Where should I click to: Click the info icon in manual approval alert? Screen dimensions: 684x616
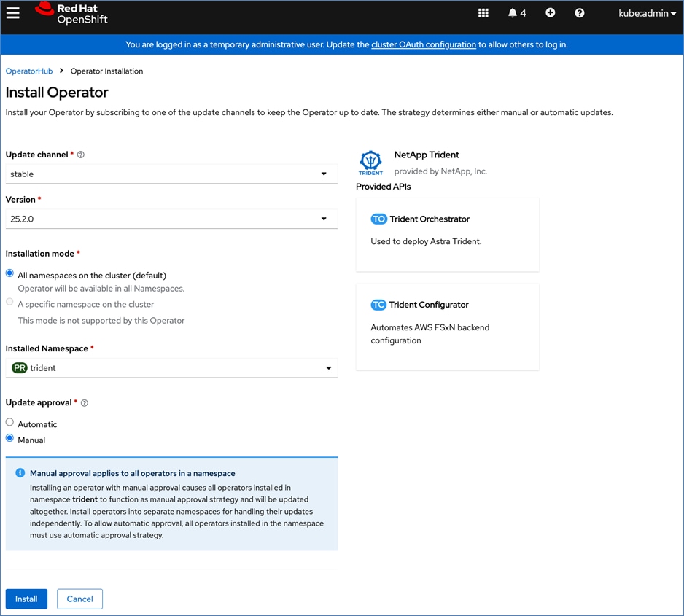[20, 473]
